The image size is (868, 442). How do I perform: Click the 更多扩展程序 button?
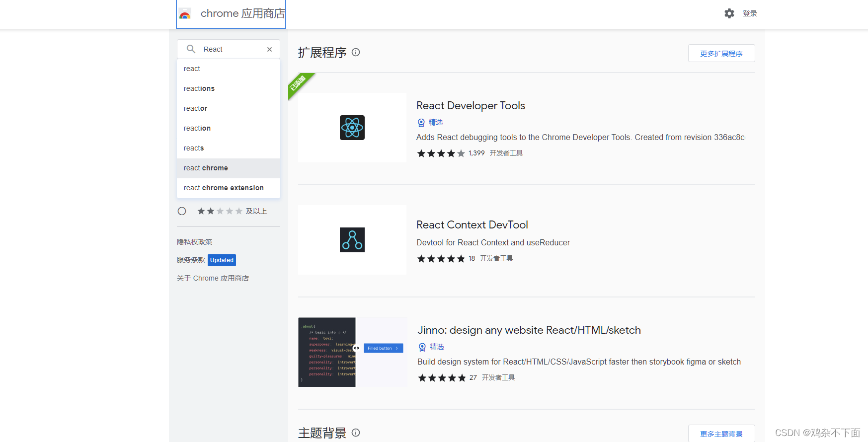[721, 53]
